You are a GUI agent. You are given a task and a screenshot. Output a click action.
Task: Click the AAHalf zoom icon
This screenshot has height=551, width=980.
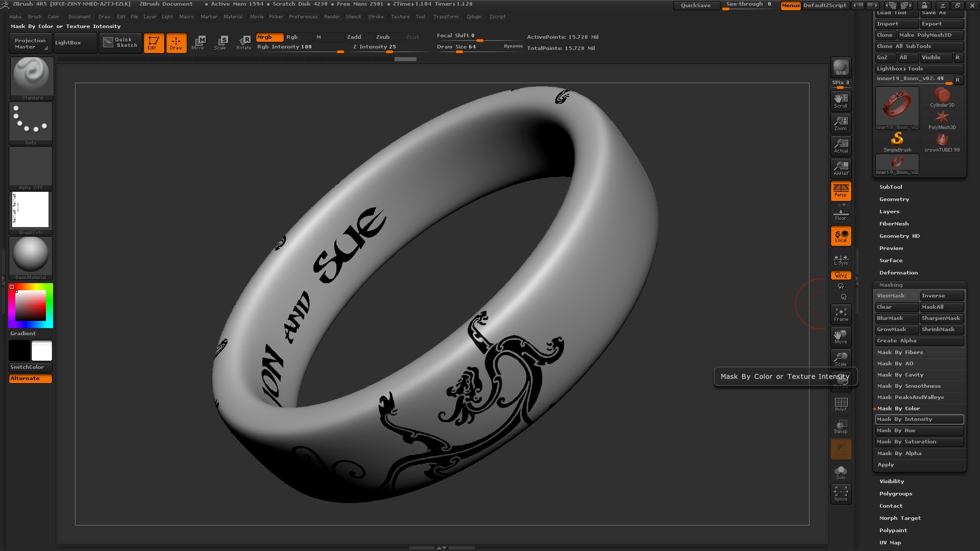pyautogui.click(x=841, y=168)
